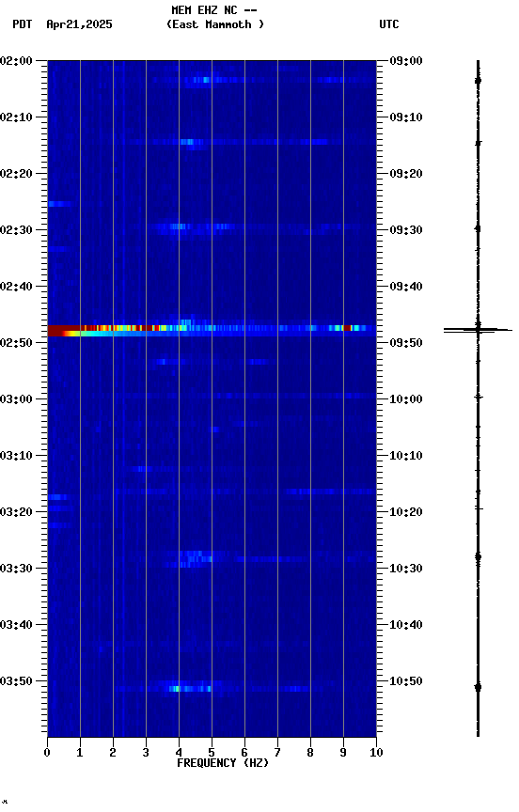Select the PDT time label 03:20
519x812 pixels.
tap(16, 512)
